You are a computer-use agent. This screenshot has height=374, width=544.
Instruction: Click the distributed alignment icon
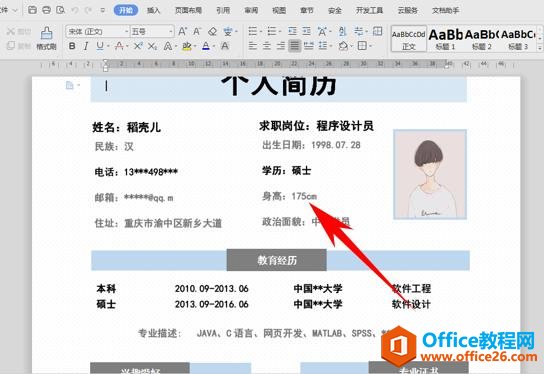[x=308, y=45]
